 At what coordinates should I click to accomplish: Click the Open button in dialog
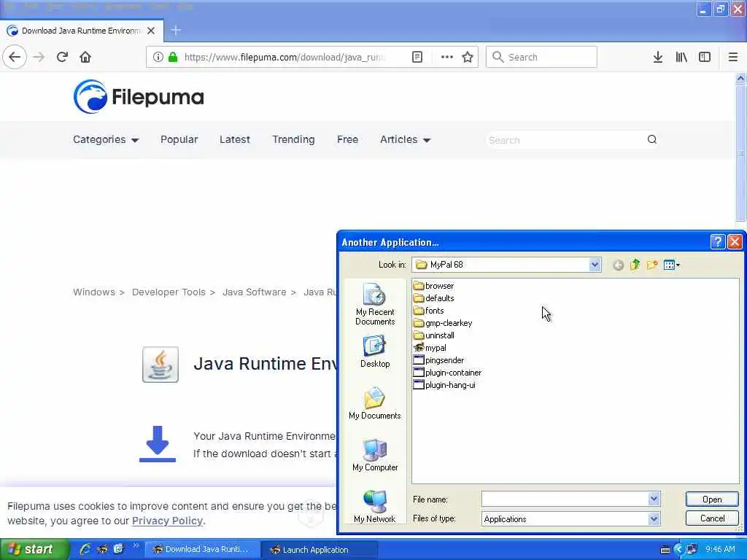[x=712, y=499]
